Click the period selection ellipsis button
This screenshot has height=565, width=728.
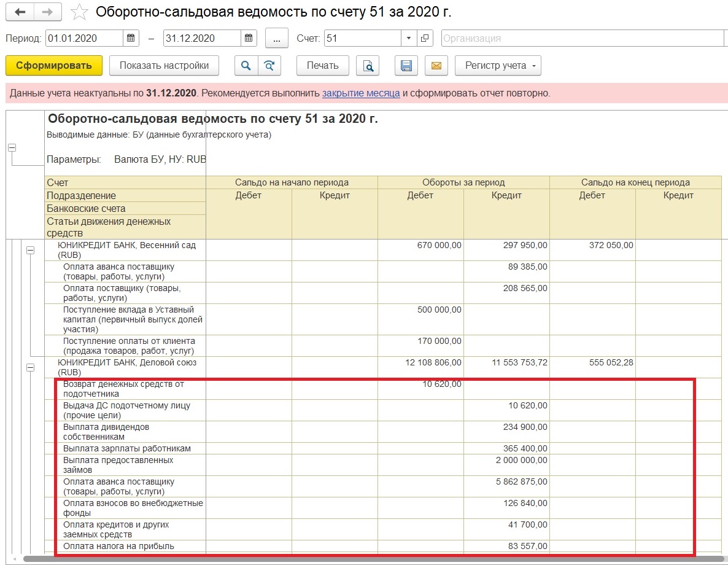277,38
